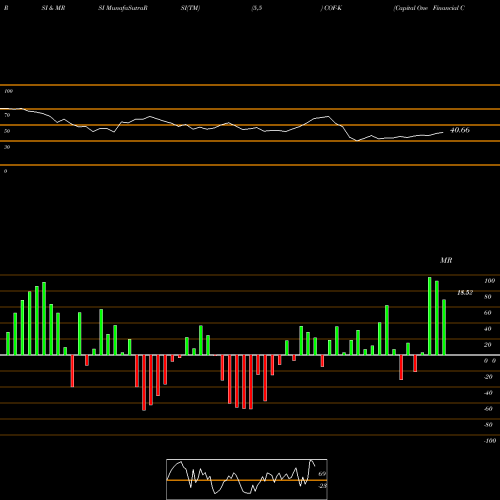The height and width of the screenshot is (500, 500).
Task: Click the value 28 in the mini chart
Action: tap(322, 486)
